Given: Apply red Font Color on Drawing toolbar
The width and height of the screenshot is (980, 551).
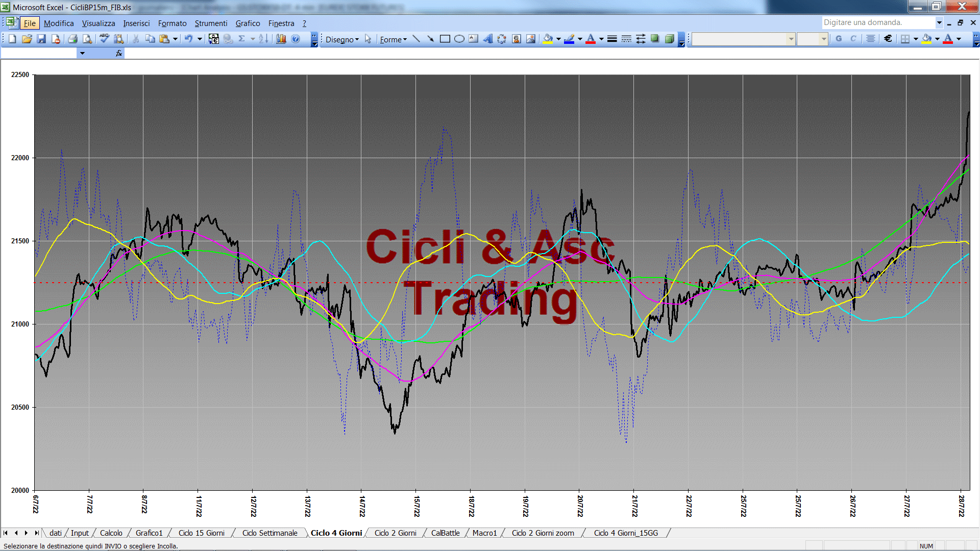Looking at the screenshot, I should tap(591, 39).
